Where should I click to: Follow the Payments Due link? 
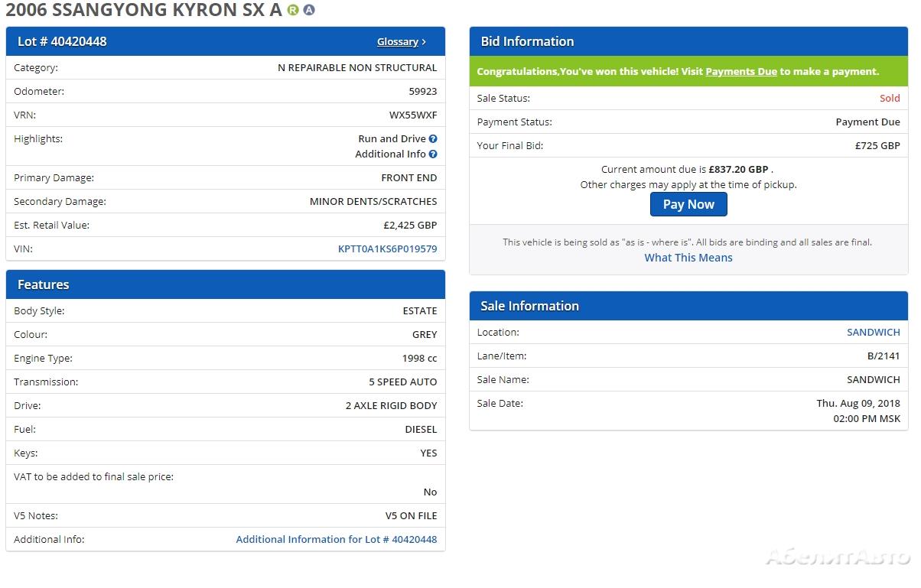click(x=740, y=72)
